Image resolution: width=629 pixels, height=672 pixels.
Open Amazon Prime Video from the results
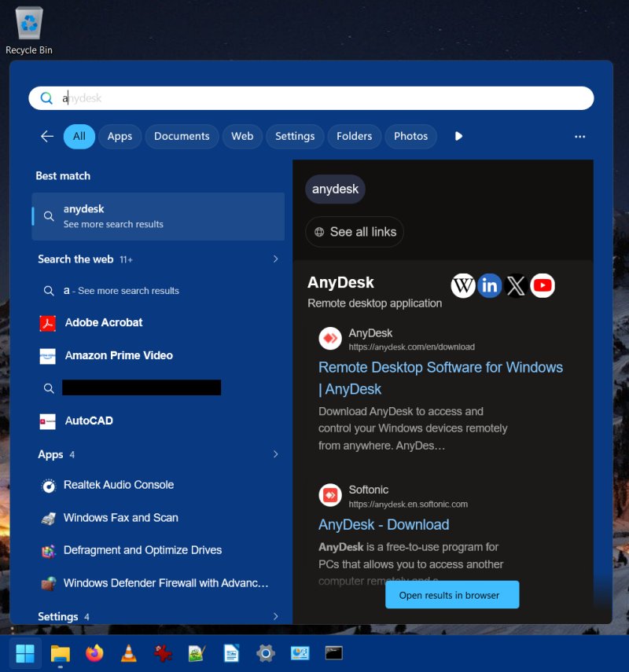pyautogui.click(x=158, y=356)
